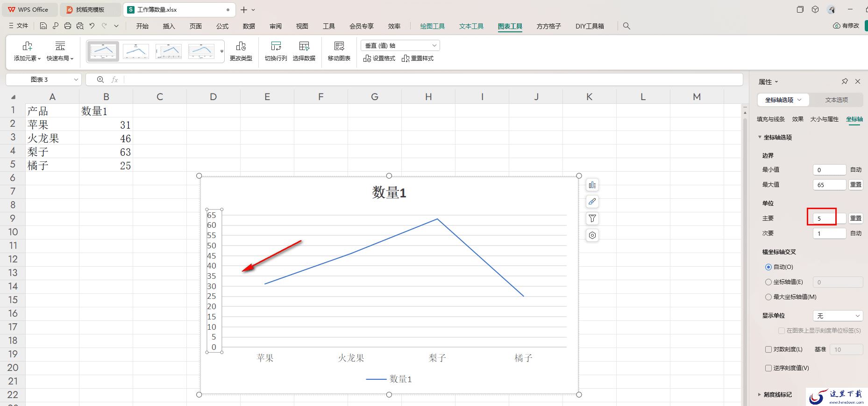
Task: Switch to the 插入 ribbon tab
Action: [x=169, y=26]
